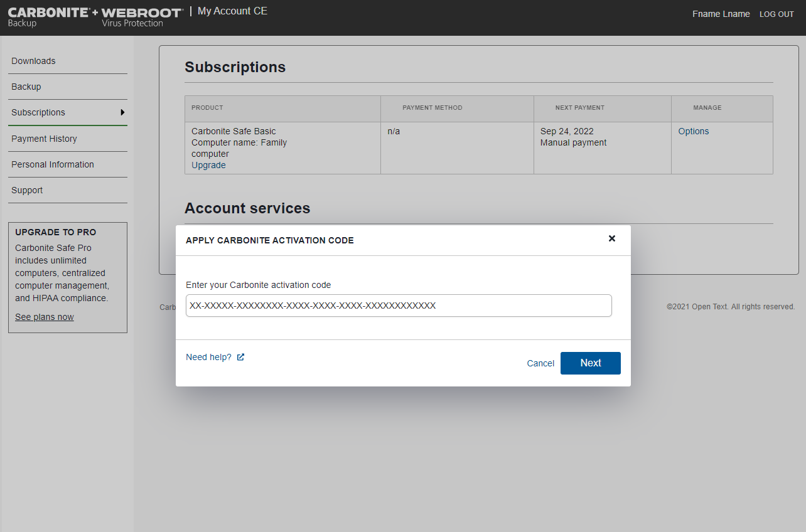
Task: Click the X to dismiss the activation dialog
Action: (611, 238)
